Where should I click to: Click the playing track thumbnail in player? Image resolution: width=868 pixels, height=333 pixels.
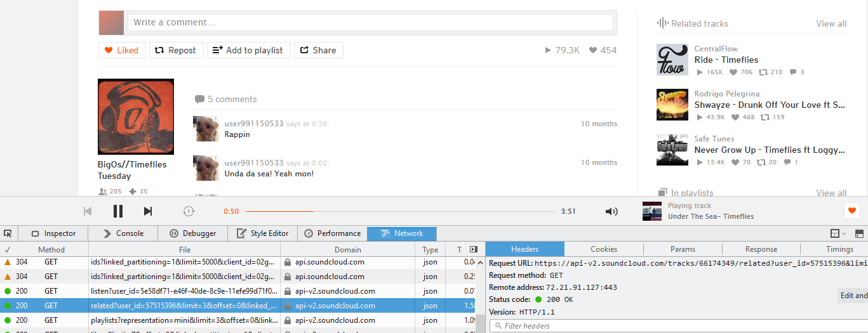(x=652, y=211)
